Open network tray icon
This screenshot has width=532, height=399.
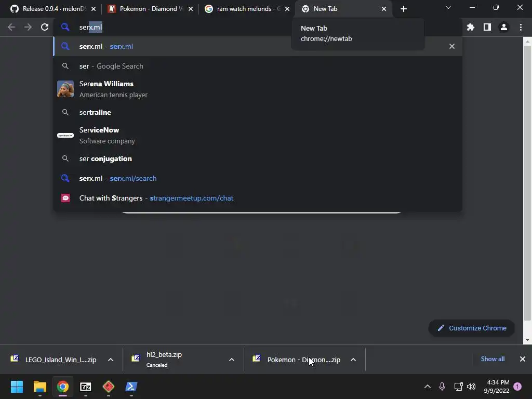pyautogui.click(x=458, y=387)
